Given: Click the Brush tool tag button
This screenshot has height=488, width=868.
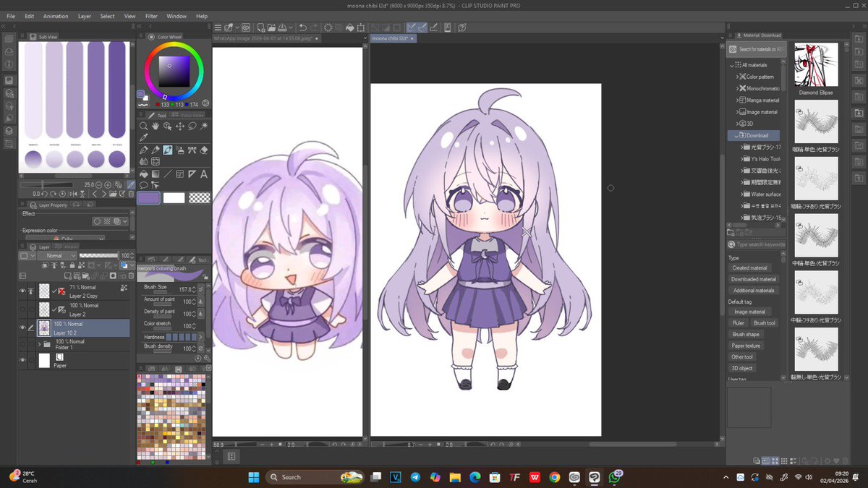Looking at the screenshot, I should click(765, 323).
